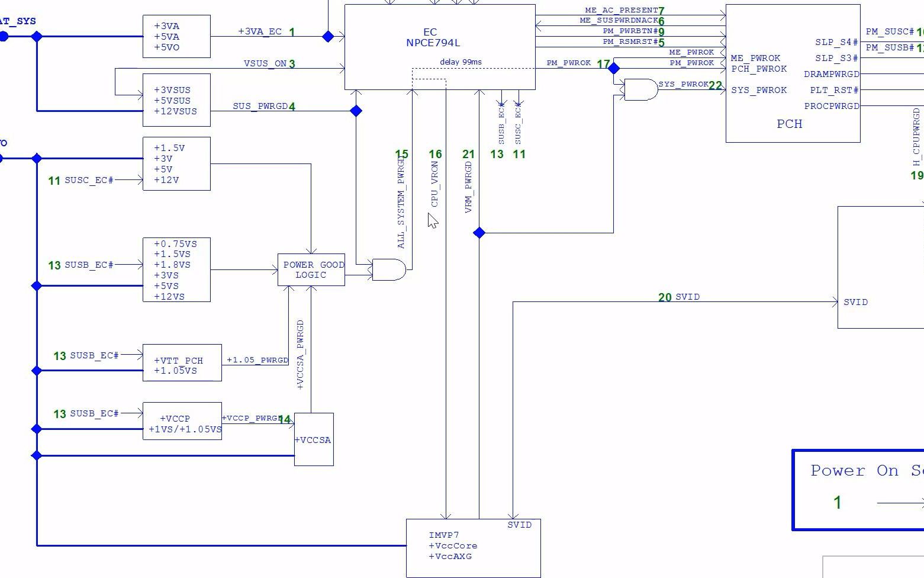Viewport: 924px width, 578px height.
Task: Click the ME_AC_PRESENT signal label
Action: pos(622,10)
